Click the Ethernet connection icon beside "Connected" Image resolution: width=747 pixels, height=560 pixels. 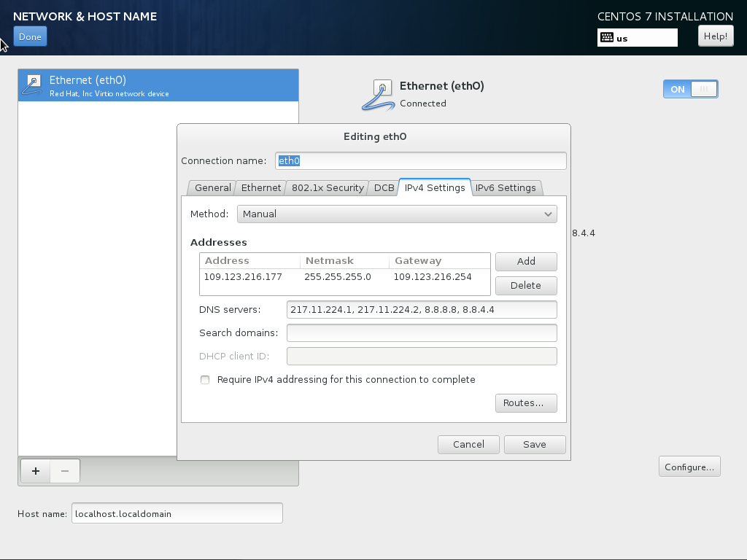(x=378, y=95)
